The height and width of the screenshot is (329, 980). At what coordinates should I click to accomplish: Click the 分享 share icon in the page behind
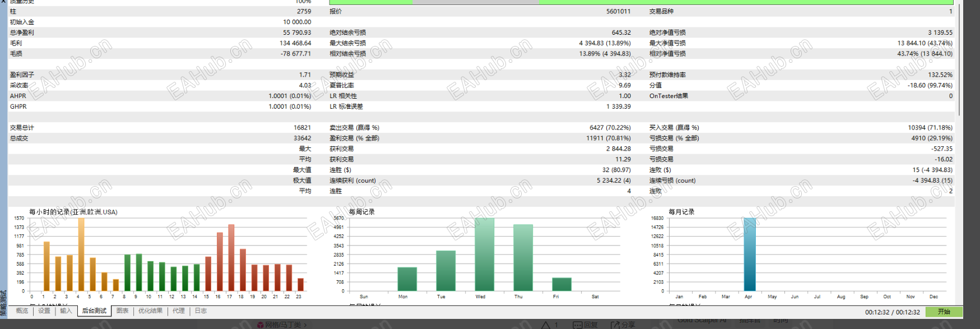tap(615, 325)
